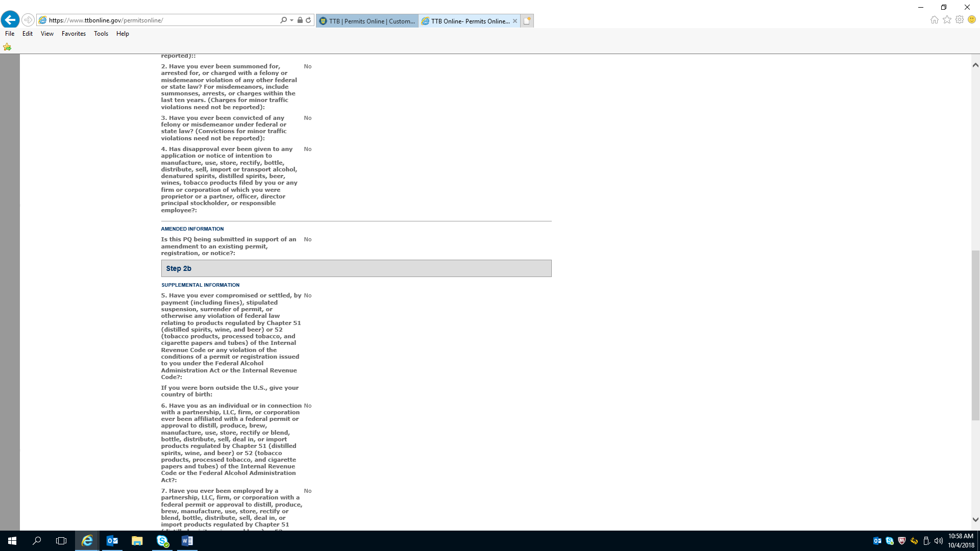Open a new browser tab
This screenshot has width=980, height=551.
tap(527, 21)
